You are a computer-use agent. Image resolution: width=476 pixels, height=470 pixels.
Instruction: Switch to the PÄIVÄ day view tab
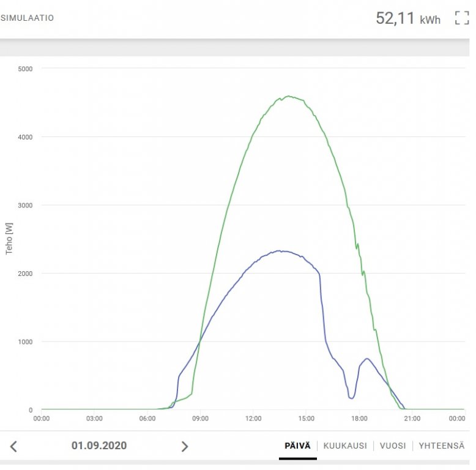click(x=298, y=446)
